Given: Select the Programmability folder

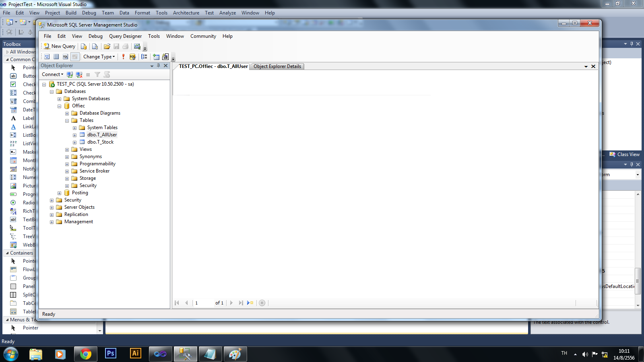Looking at the screenshot, I should point(97,164).
